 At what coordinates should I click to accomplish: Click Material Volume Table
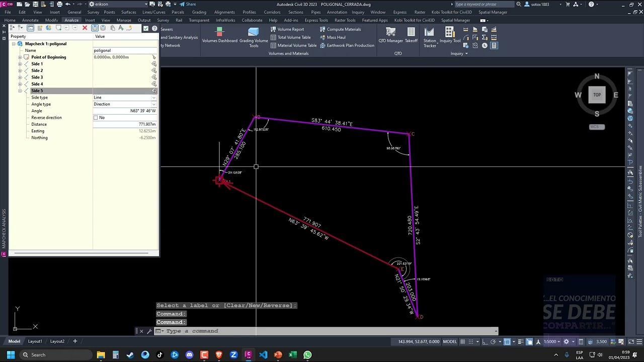[x=293, y=45]
